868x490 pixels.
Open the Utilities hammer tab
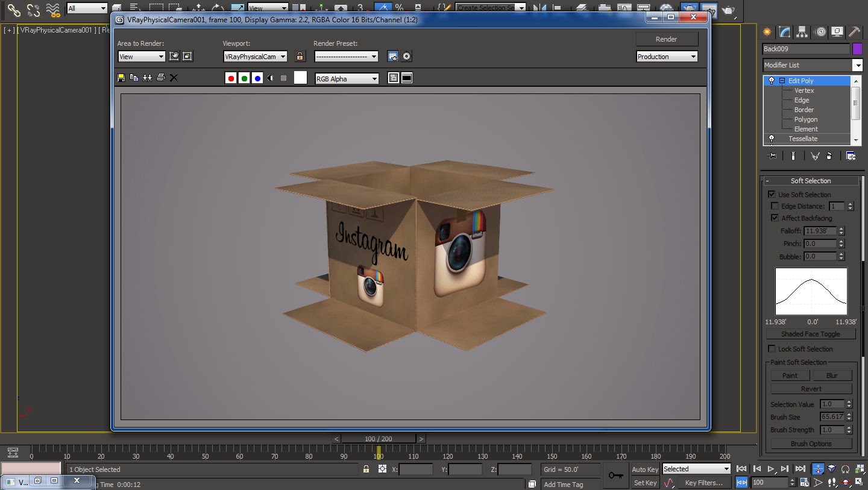[x=854, y=32]
